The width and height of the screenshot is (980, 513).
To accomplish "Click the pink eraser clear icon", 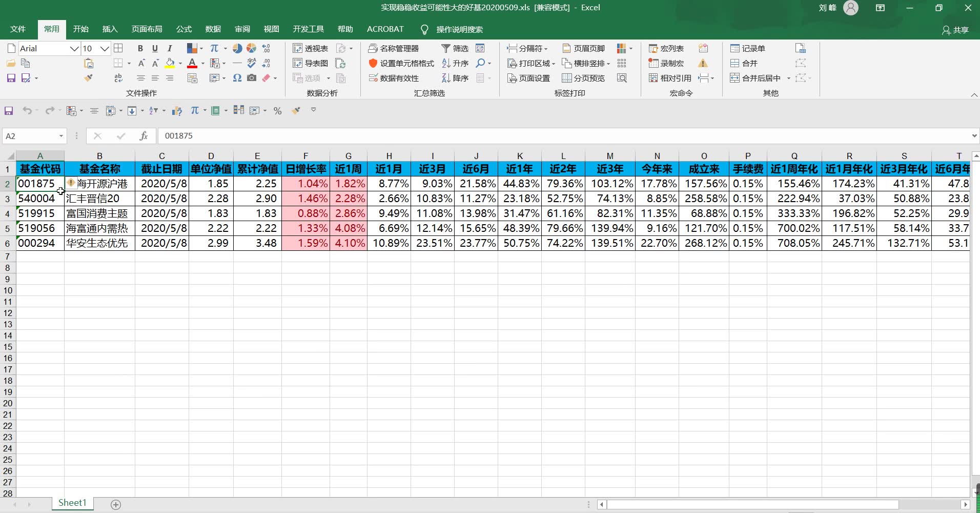I will pyautogui.click(x=266, y=78).
